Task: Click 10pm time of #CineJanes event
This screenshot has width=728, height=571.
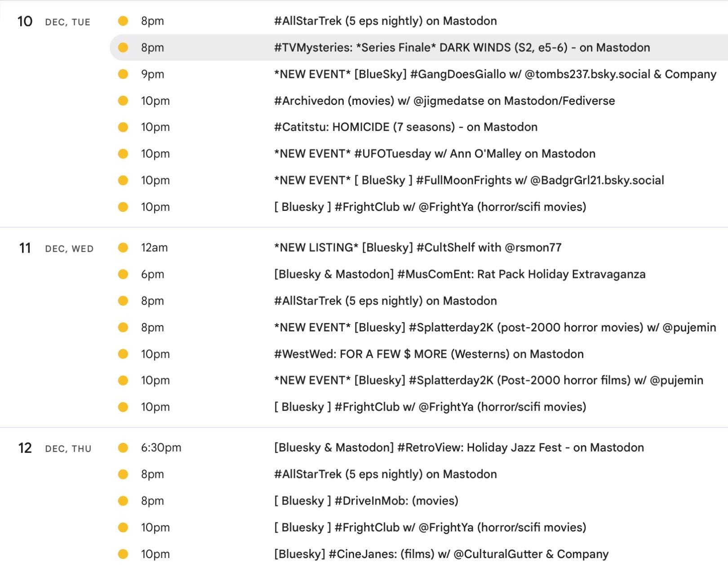Action: pos(155,554)
